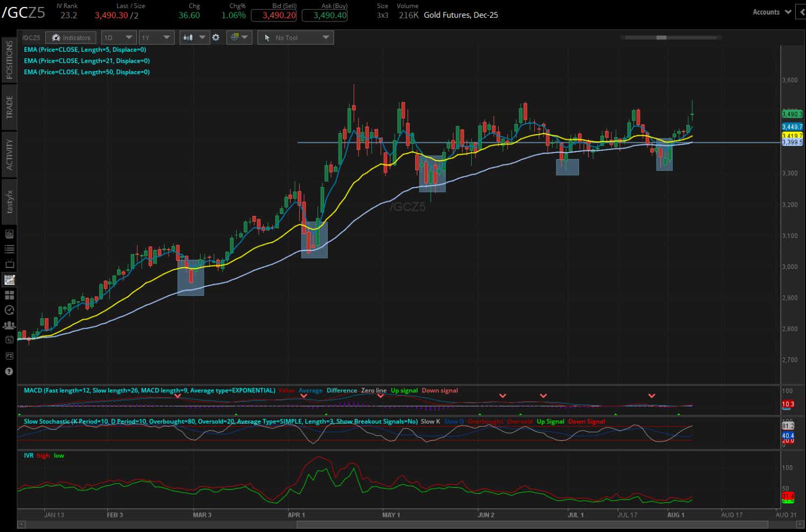The width and height of the screenshot is (806, 532).
Task: Toggle the Up signal legend in MACD
Action: click(x=404, y=390)
